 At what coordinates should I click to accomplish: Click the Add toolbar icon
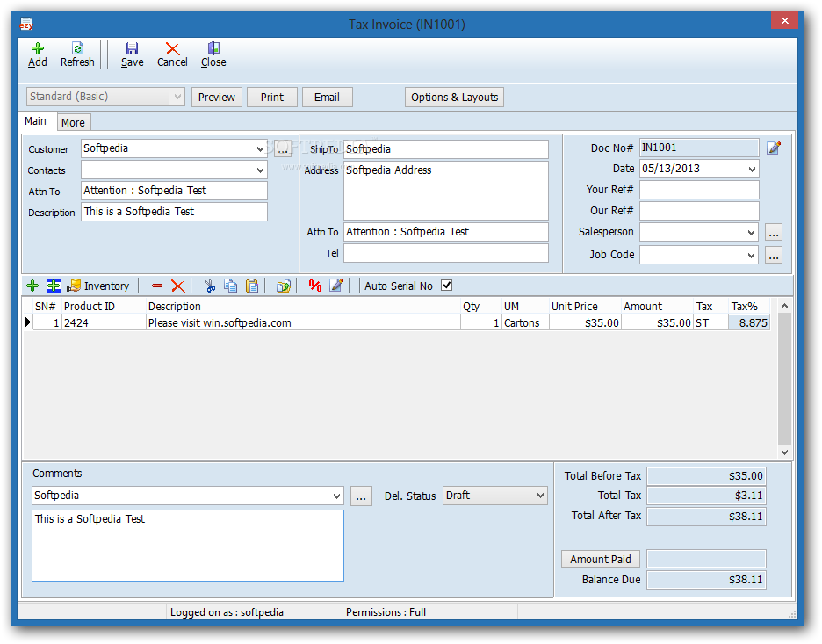click(37, 49)
